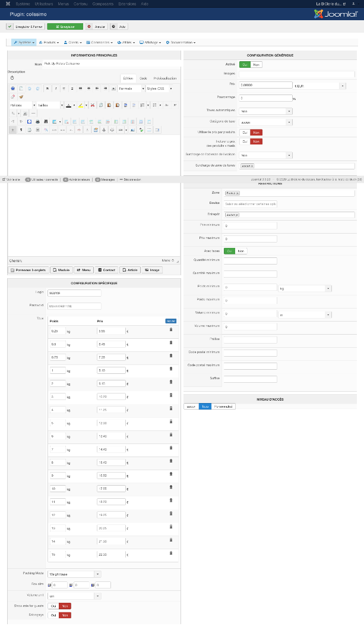Toggle strikethrough formatting in the editor
The width and height of the screenshot is (364, 642).
pos(72,89)
